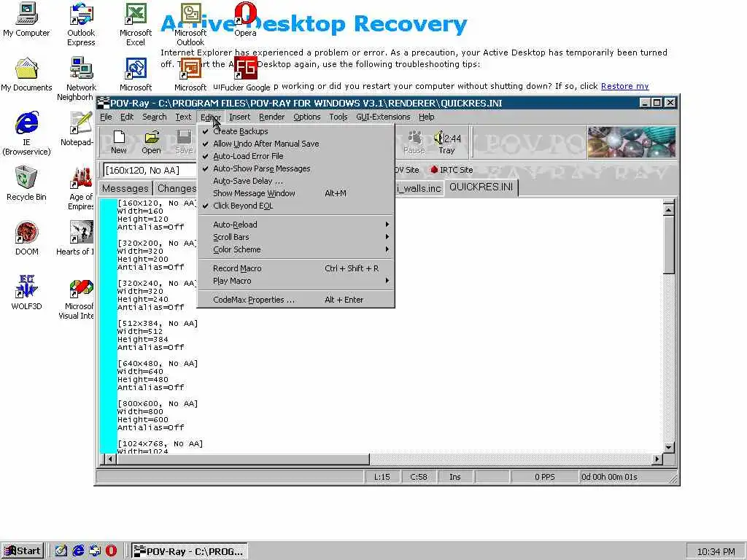Image resolution: width=747 pixels, height=560 pixels.
Task: Open Outlook Express desktop icon
Action: click(81, 25)
